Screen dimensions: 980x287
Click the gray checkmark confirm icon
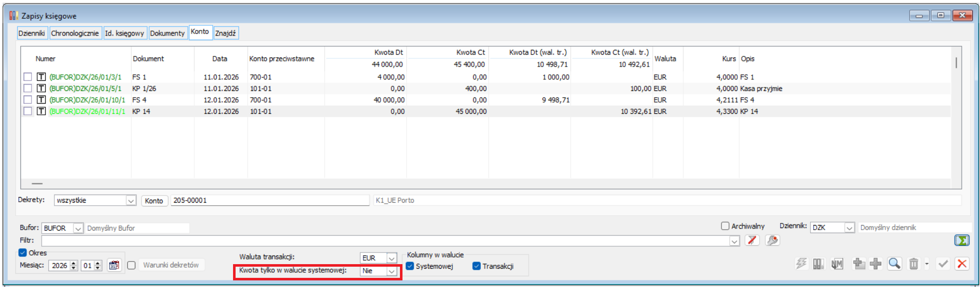point(943,264)
